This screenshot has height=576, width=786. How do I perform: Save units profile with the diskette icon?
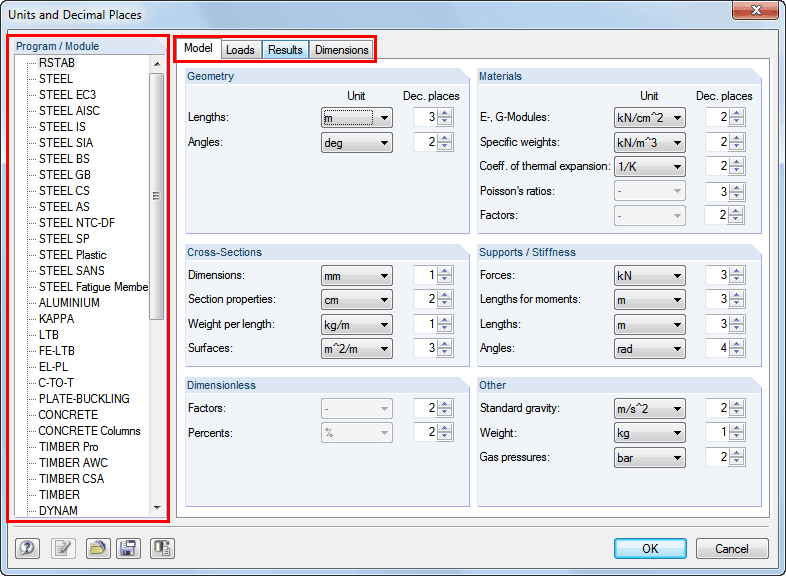coord(128,548)
